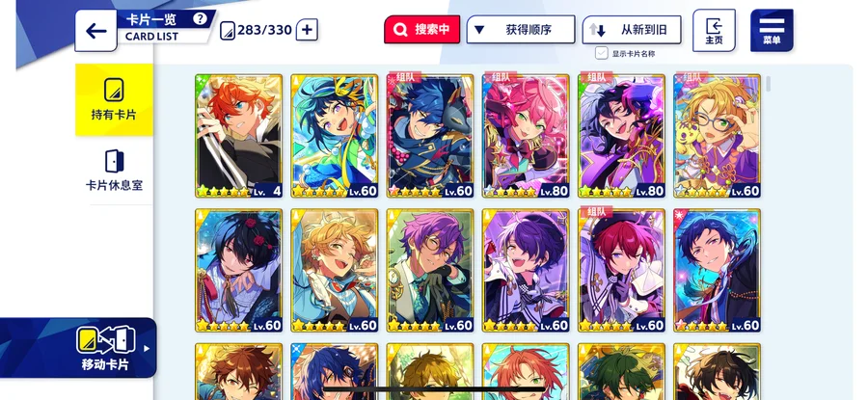The image size is (868, 400).
Task: Select the orange-haired Lv. 4 card
Action: (x=238, y=136)
